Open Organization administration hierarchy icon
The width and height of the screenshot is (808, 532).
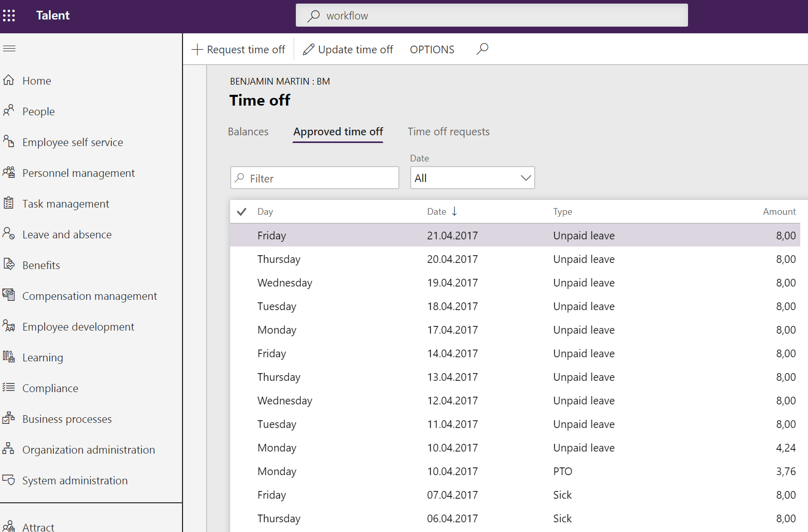click(9, 449)
